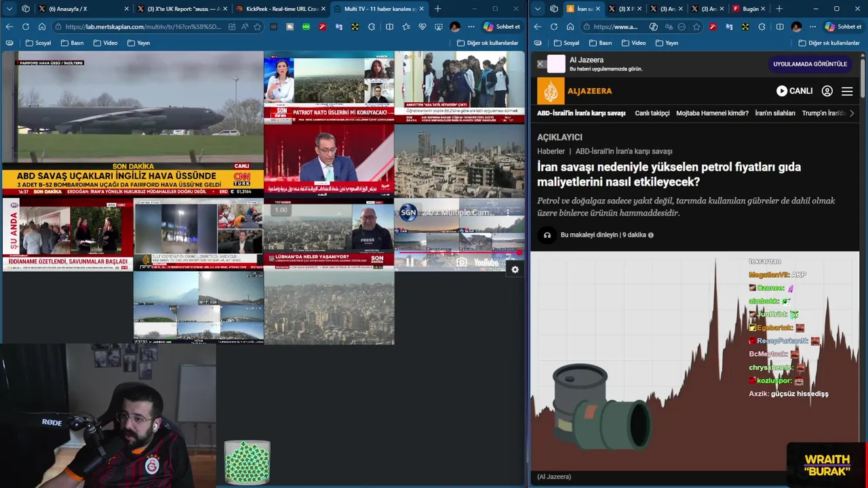This screenshot has width=868, height=488.
Task: Open favorites list in left browser window
Action: pyautogui.click(x=406, y=26)
